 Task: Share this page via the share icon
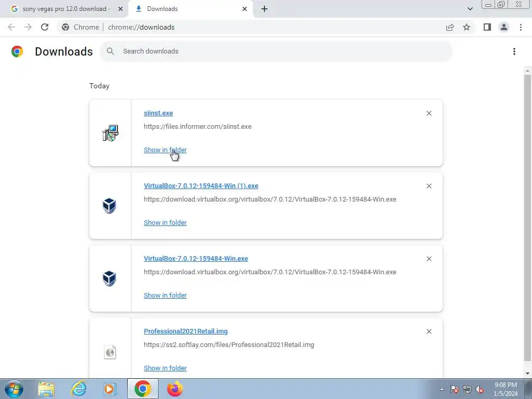[450, 27]
